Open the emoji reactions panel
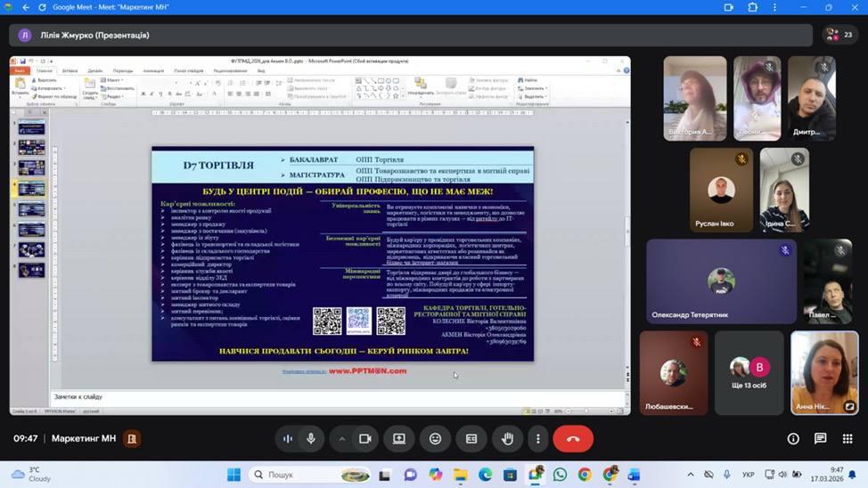 [435, 438]
